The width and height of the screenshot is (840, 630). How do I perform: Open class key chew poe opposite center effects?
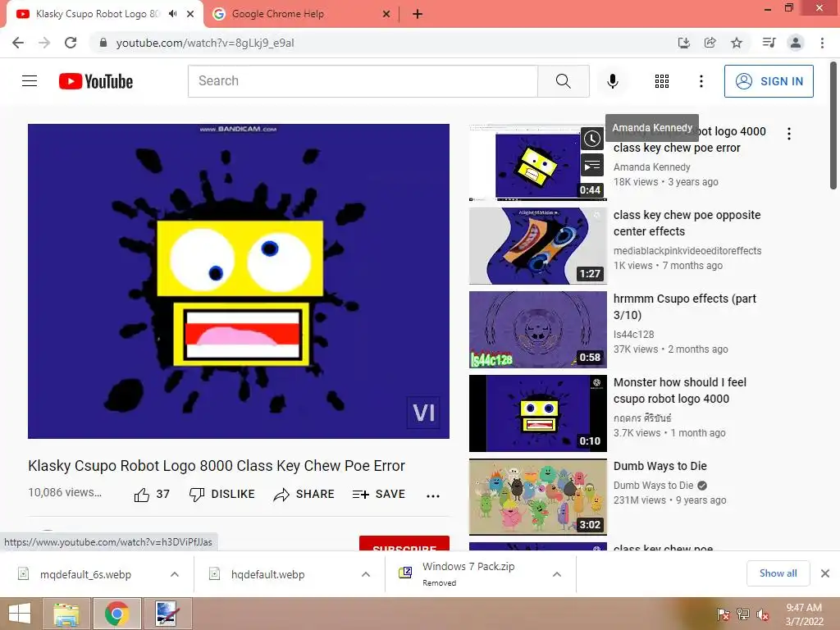click(687, 223)
